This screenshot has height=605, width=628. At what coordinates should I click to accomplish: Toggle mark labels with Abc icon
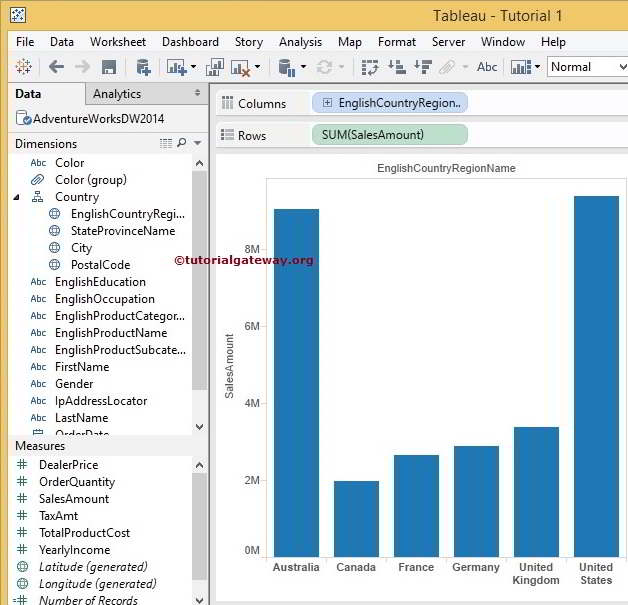point(487,67)
